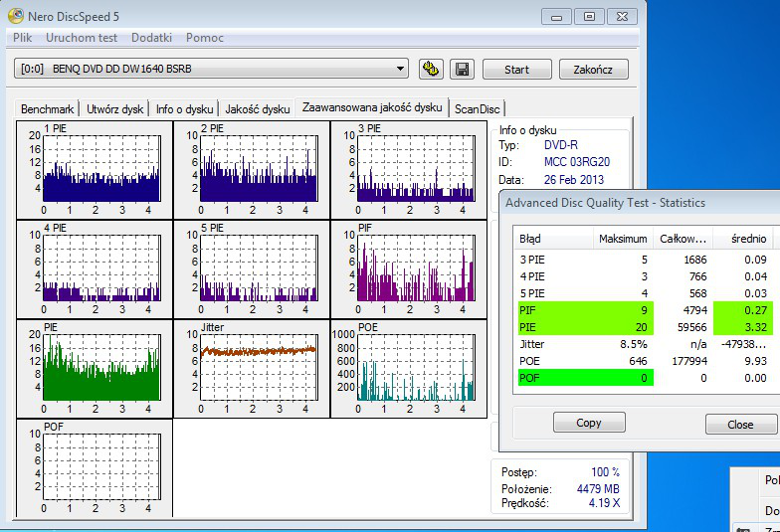Minimize the Nero DiscSpeed window

coord(557,17)
